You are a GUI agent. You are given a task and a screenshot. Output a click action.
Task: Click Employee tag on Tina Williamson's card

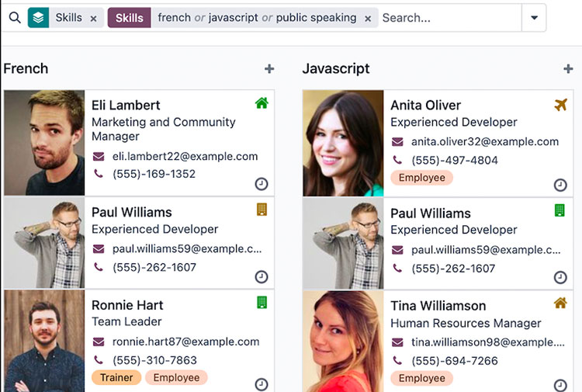(421, 378)
